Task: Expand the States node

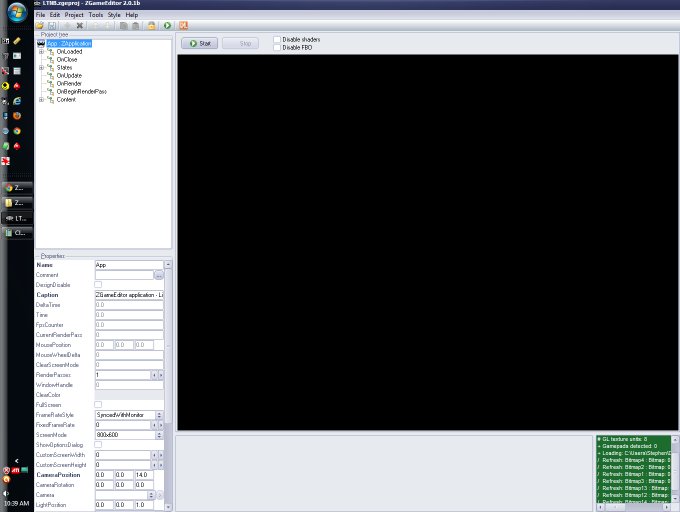Action: point(41,68)
